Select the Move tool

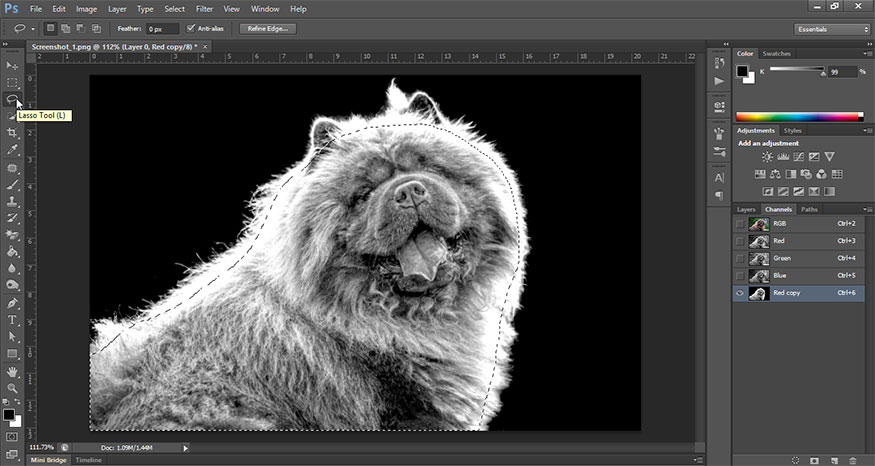point(12,65)
